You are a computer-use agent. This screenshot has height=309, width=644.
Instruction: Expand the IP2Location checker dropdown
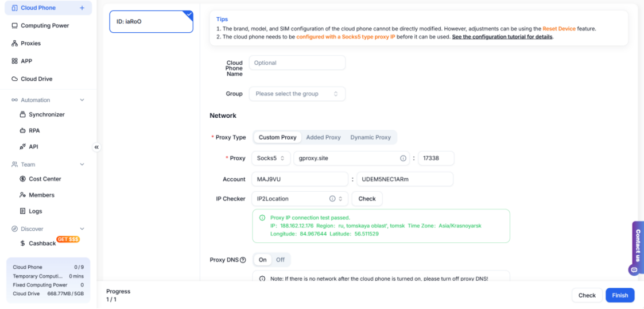(x=342, y=199)
